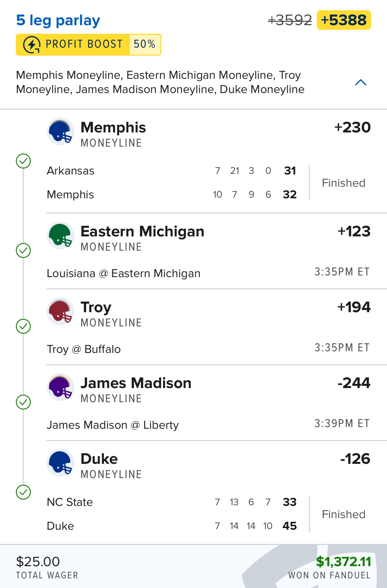
Task: Open the Louisiana @ Eastern Michigan matchup
Action: coord(123,273)
